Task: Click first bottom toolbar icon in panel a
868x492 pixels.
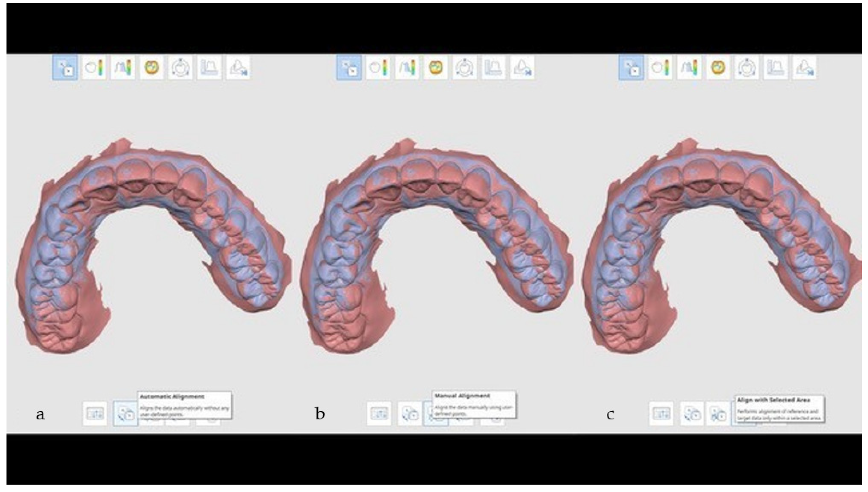Action: (x=95, y=413)
